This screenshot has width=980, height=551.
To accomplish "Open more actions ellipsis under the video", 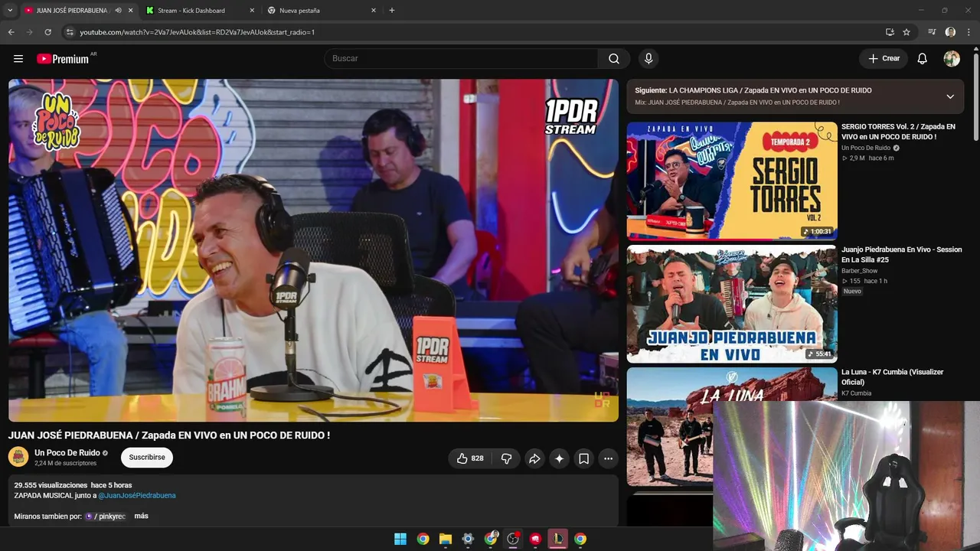I will tap(608, 458).
